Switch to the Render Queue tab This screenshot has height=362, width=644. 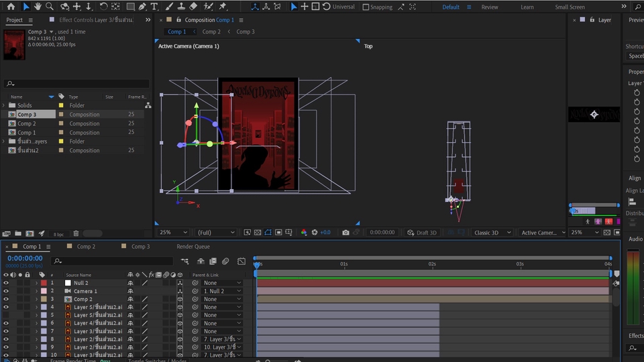point(193,247)
